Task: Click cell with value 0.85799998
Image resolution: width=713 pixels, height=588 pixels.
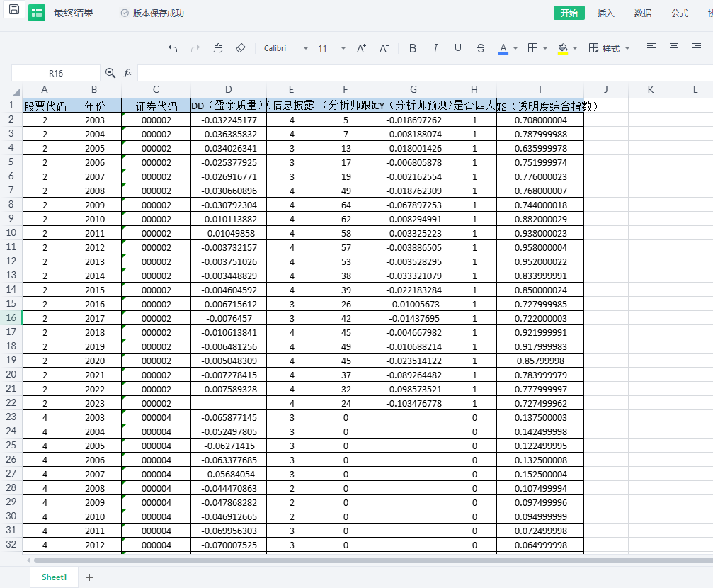Action: click(x=540, y=361)
